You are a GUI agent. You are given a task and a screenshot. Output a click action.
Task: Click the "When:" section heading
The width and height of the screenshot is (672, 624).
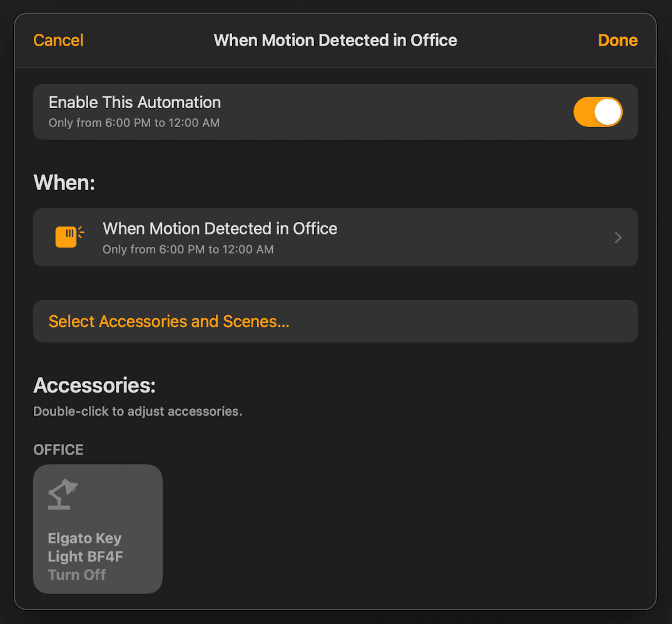tap(64, 183)
